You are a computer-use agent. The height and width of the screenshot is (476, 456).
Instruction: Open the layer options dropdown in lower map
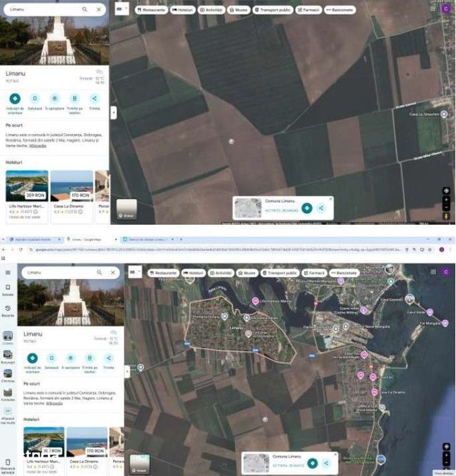pyautogui.click(x=135, y=272)
